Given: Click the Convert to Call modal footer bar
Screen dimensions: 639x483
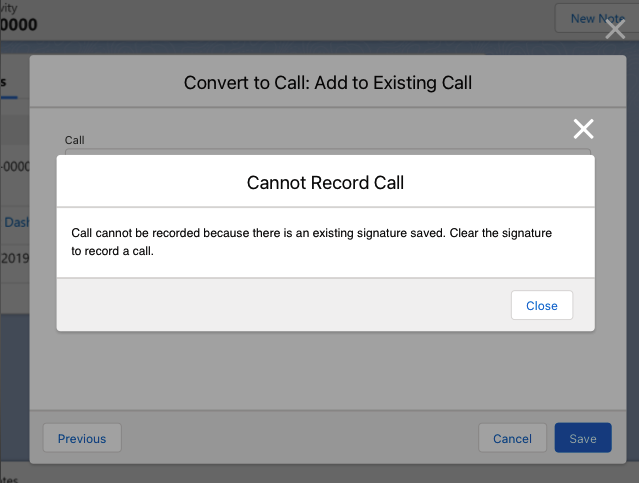Looking at the screenshot, I should [x=300, y=438].
